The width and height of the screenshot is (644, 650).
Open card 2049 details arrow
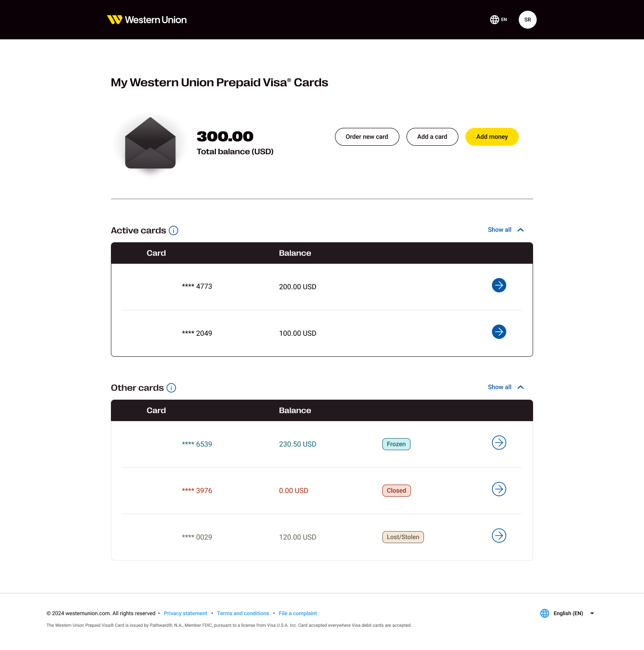coord(499,332)
